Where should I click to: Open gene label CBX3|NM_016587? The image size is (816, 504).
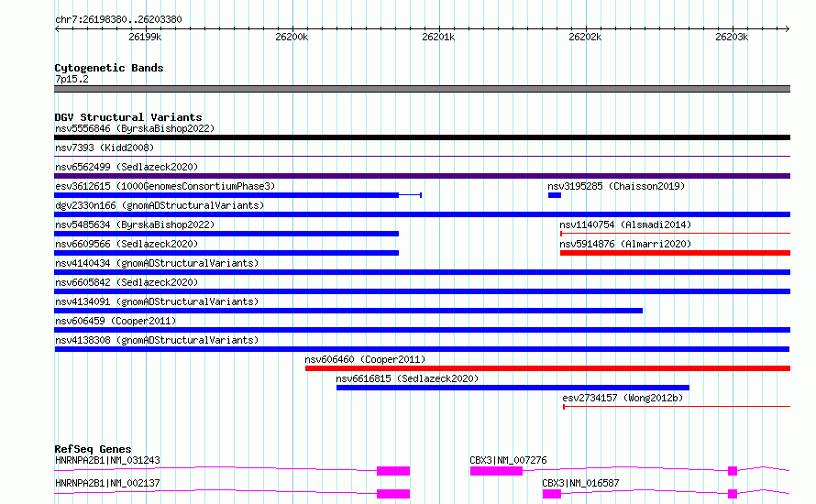click(x=580, y=483)
